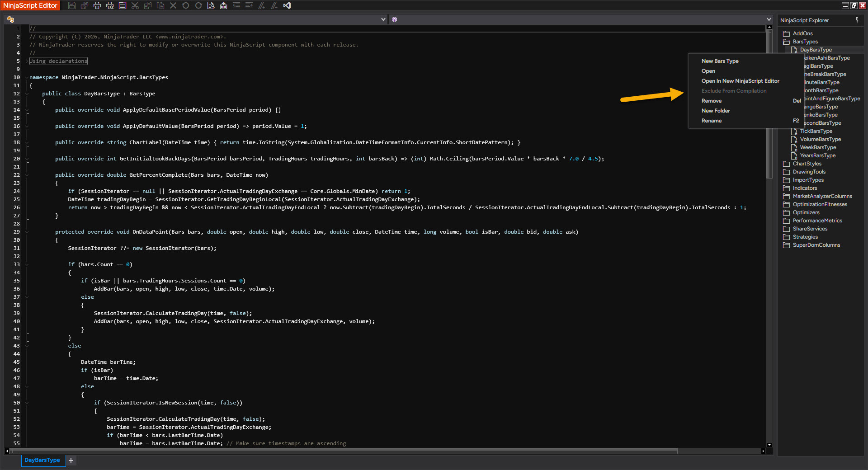Click the class navigation icon above the code
The width and height of the screenshot is (868, 470).
tap(10, 19)
